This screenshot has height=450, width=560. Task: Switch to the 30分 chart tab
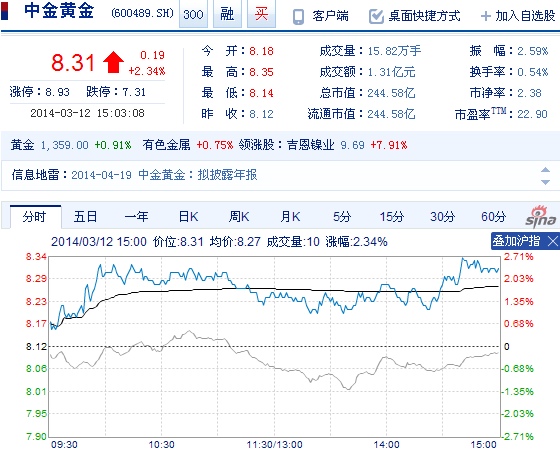point(442,217)
